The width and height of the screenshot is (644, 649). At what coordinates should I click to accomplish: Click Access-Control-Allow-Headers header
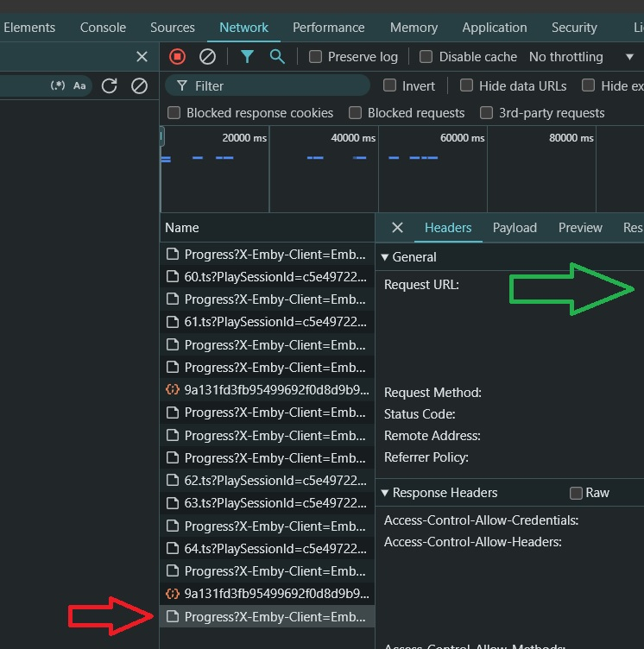(472, 541)
